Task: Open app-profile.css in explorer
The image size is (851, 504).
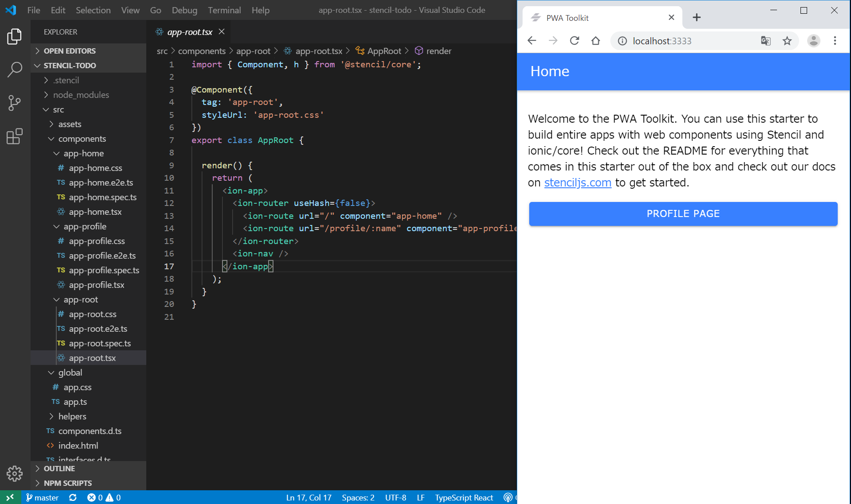Action: (89, 240)
